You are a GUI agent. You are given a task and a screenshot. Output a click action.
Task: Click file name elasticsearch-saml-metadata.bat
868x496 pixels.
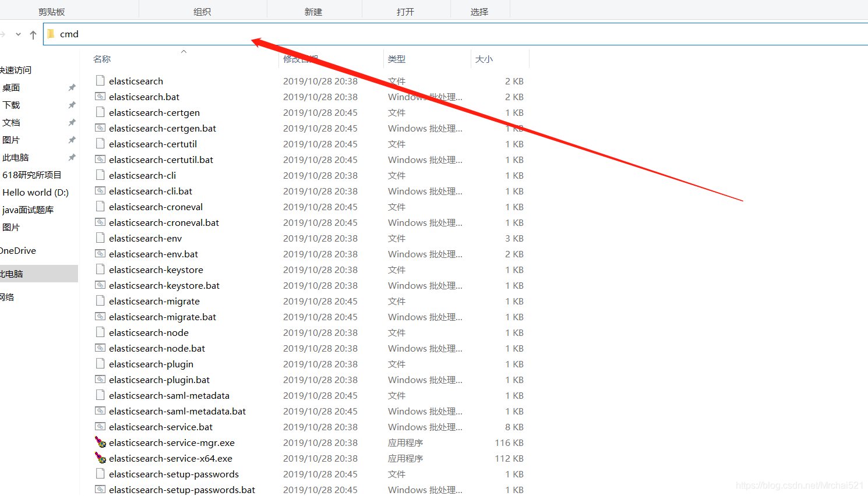coord(177,411)
